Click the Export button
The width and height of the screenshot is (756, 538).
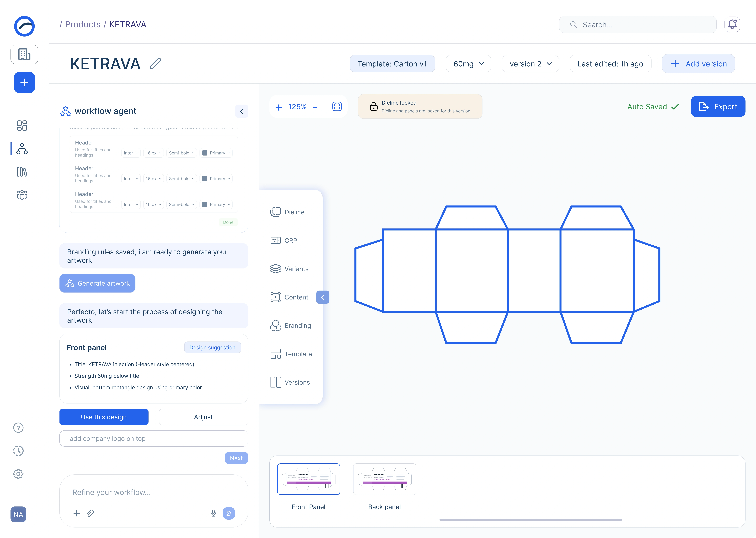pos(718,106)
